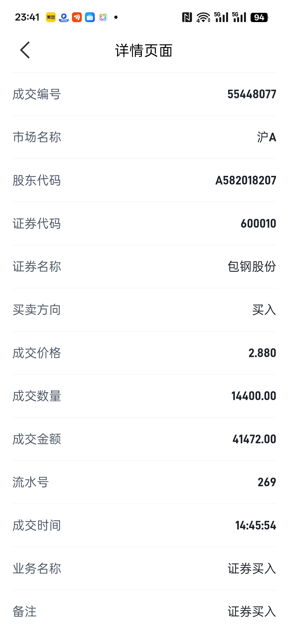Tap the 成交价格 value 2.880
The height and width of the screenshot is (644, 288).
pyautogui.click(x=262, y=353)
